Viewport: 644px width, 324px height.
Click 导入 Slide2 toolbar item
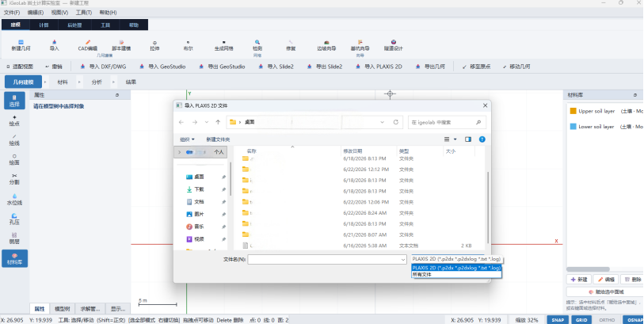[276, 67]
